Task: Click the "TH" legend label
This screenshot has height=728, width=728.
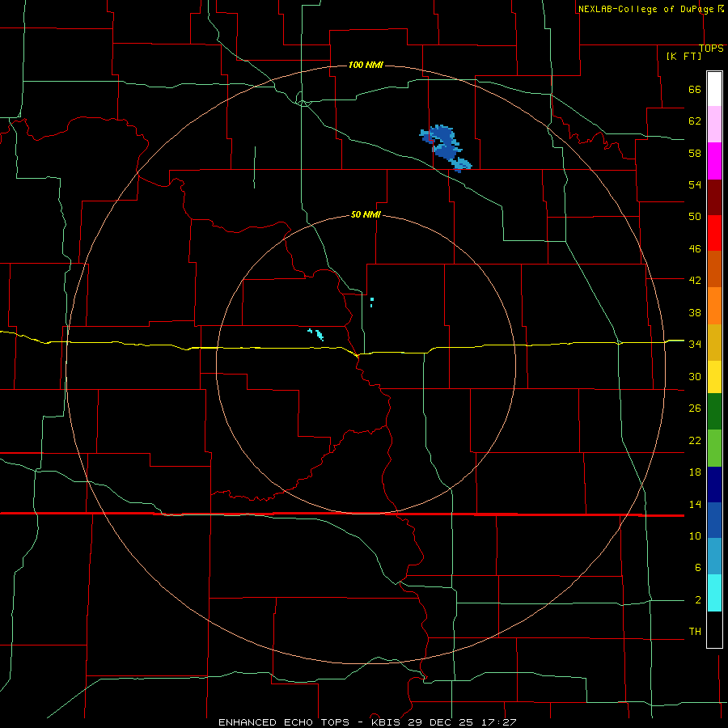Action: pyautogui.click(x=695, y=631)
